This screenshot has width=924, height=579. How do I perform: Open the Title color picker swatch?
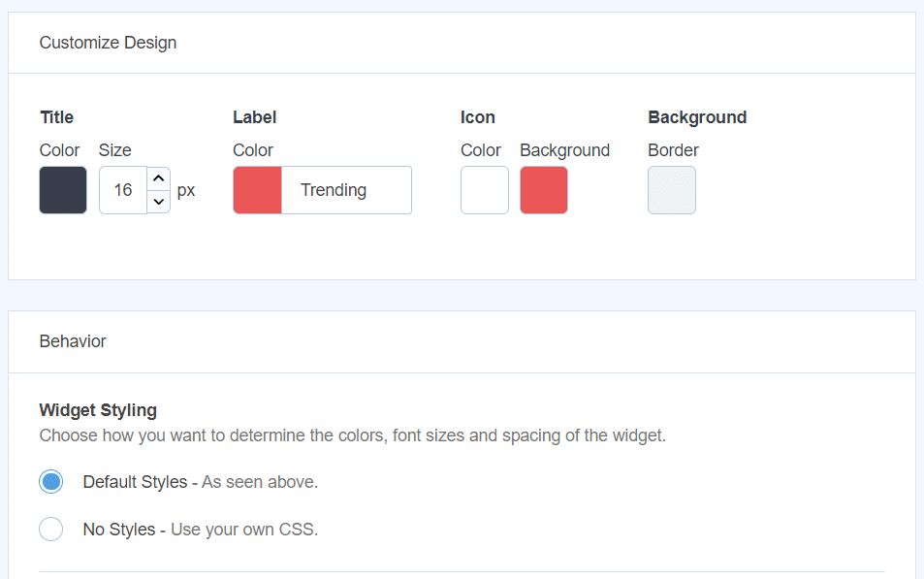pos(62,189)
